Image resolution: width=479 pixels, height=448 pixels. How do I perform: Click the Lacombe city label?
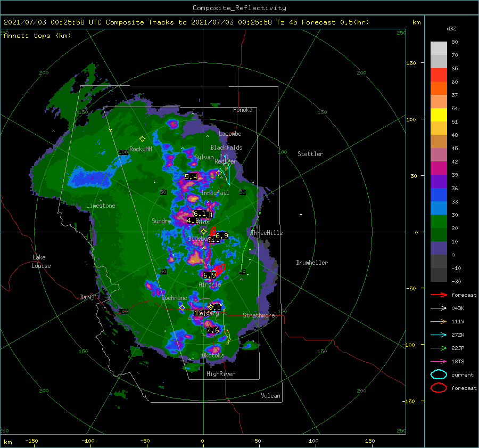(230, 134)
